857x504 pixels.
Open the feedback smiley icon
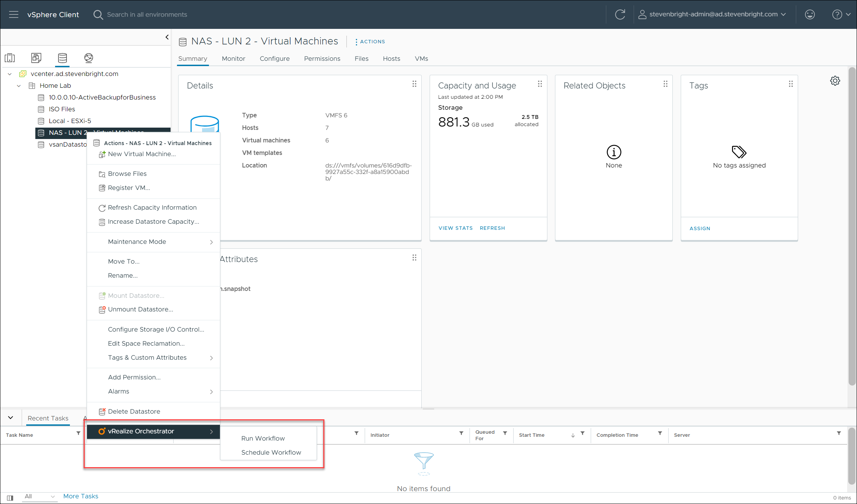(810, 14)
